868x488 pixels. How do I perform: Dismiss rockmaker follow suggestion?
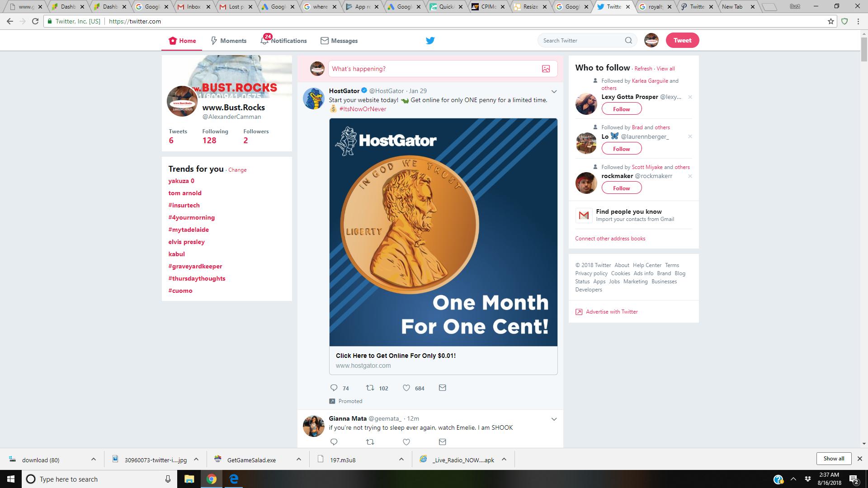pyautogui.click(x=690, y=176)
